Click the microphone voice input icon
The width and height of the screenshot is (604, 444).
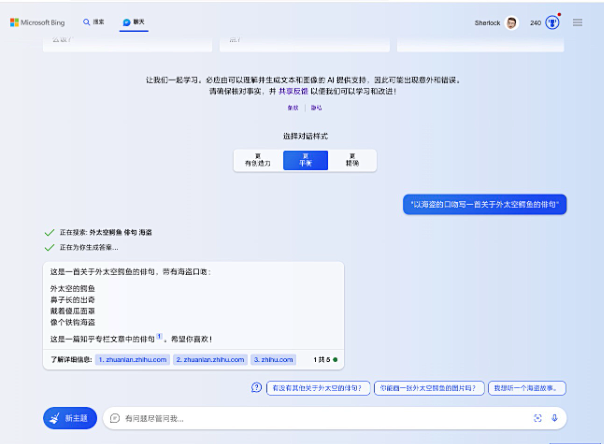tap(555, 418)
